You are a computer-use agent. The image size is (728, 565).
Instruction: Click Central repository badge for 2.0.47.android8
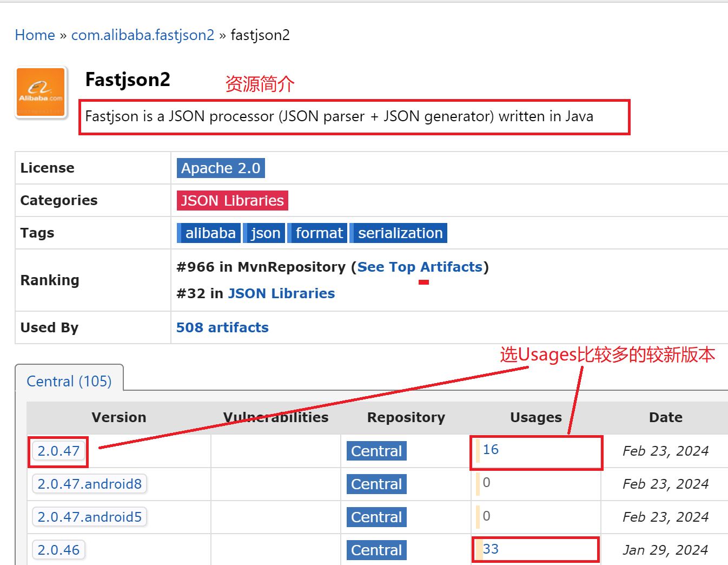pos(376,484)
